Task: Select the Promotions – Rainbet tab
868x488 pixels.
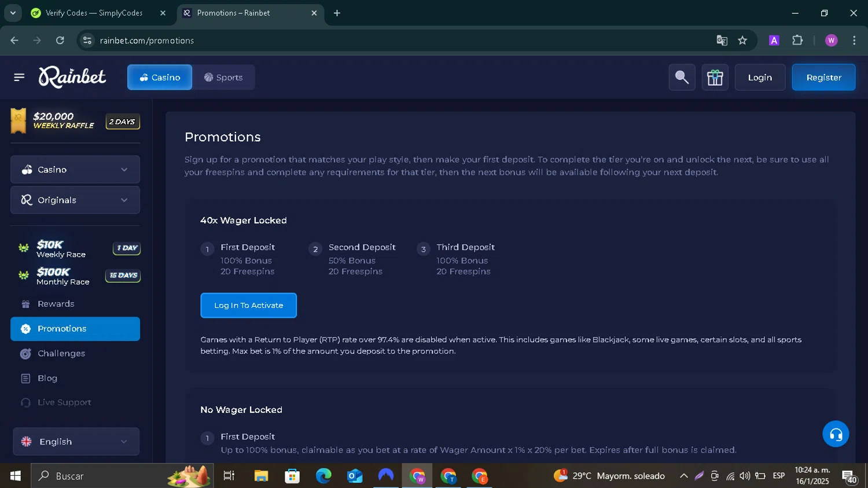Action: point(250,13)
